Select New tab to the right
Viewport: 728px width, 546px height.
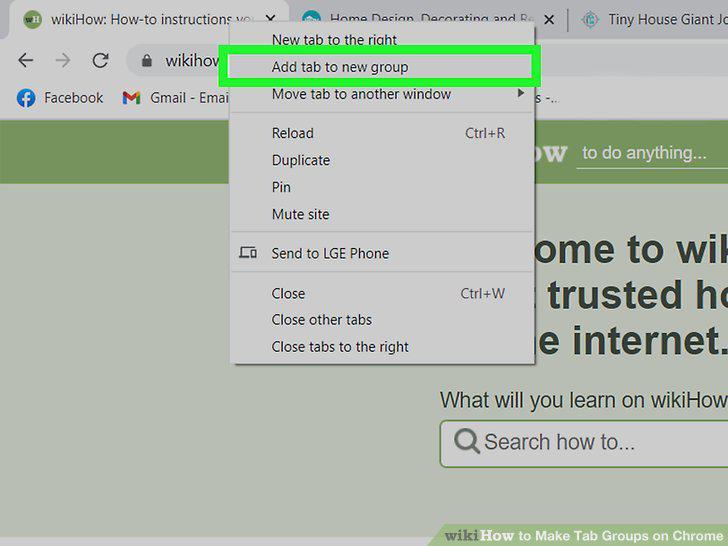[382, 39]
